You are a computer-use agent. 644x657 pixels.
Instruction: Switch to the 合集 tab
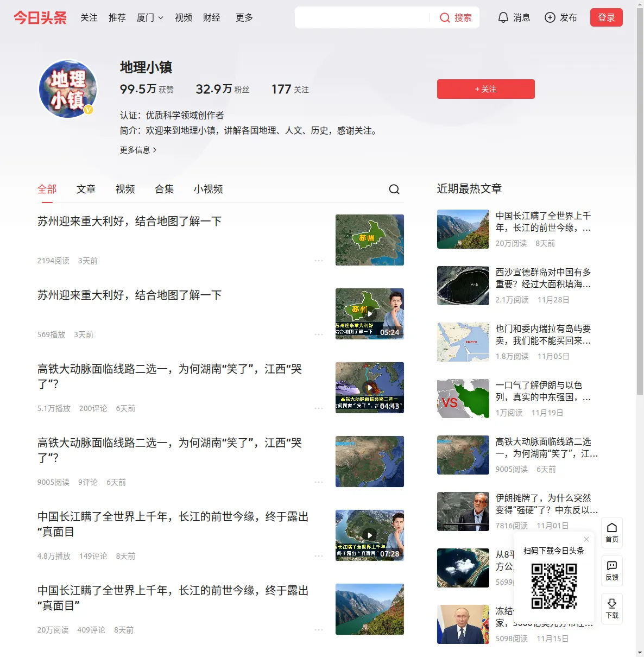(165, 189)
